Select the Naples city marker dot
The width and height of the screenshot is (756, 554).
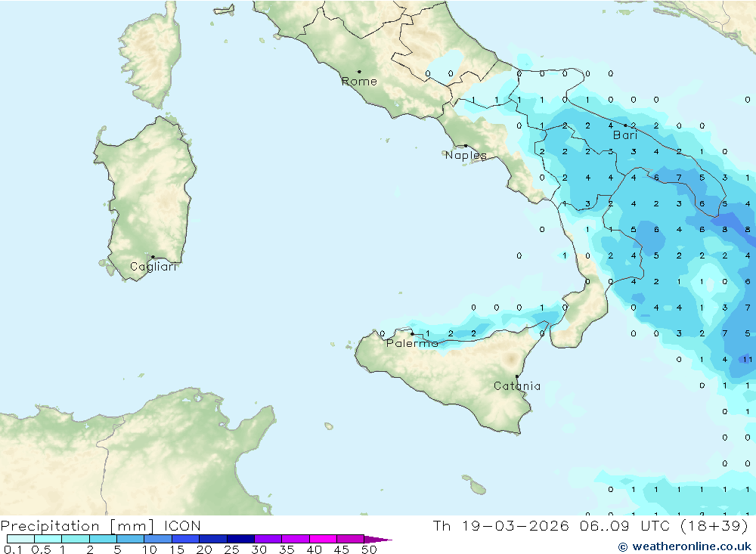[x=466, y=146]
